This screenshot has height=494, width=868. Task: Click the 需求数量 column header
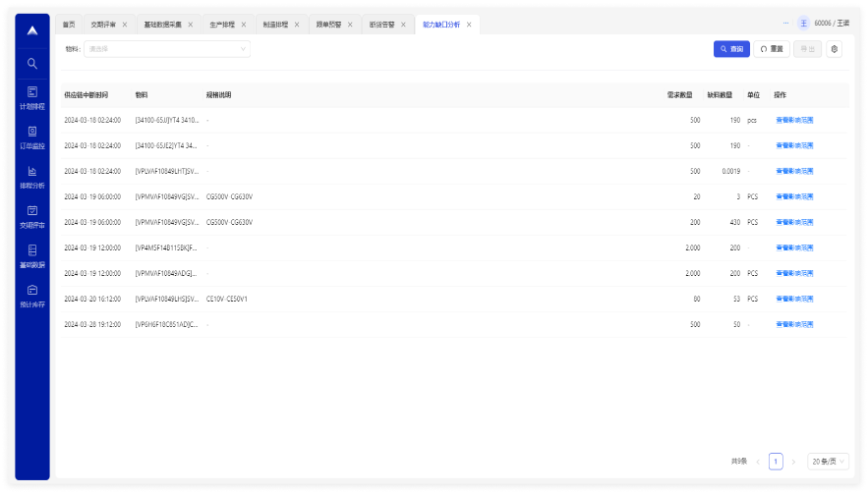tap(680, 95)
